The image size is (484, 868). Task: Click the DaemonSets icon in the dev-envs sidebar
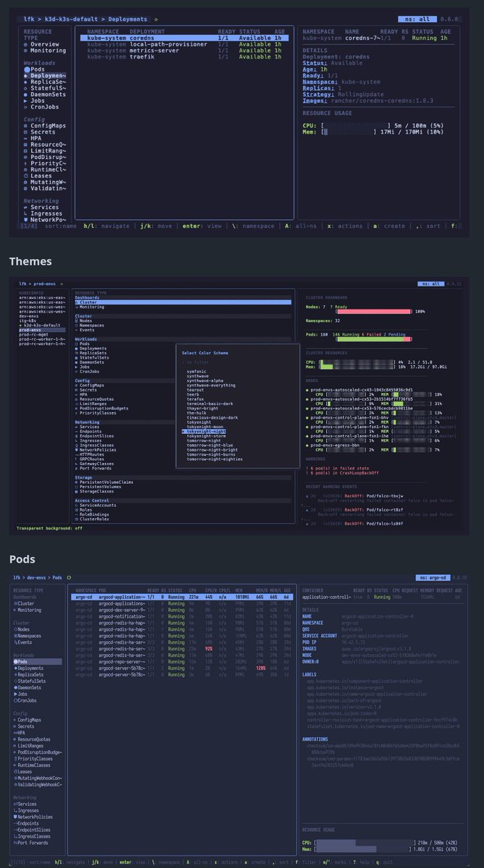point(14,687)
